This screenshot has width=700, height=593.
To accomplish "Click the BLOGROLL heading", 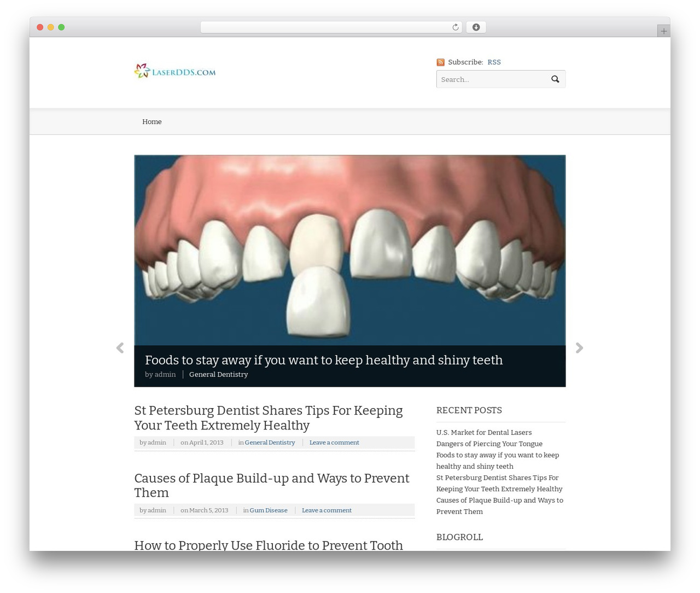I will [459, 537].
